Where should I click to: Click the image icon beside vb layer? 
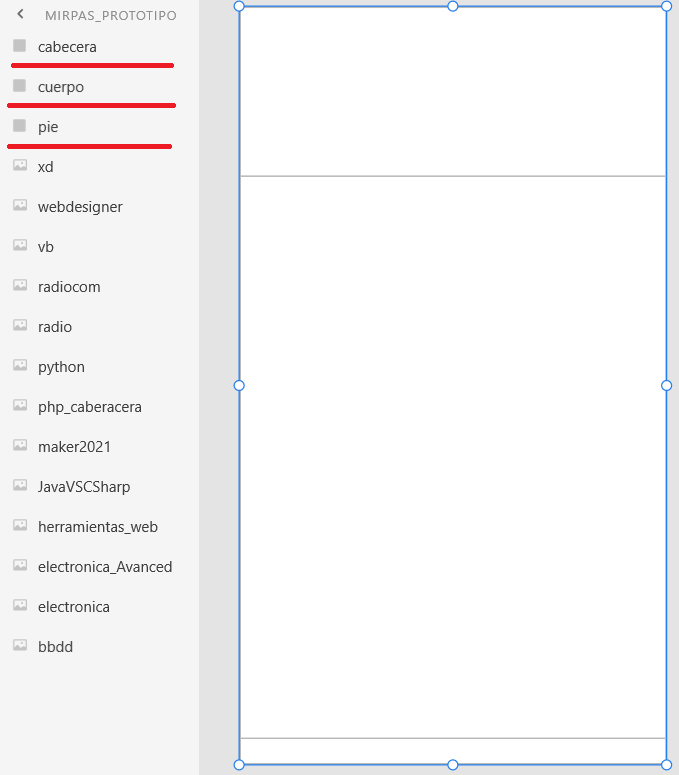tap(20, 246)
